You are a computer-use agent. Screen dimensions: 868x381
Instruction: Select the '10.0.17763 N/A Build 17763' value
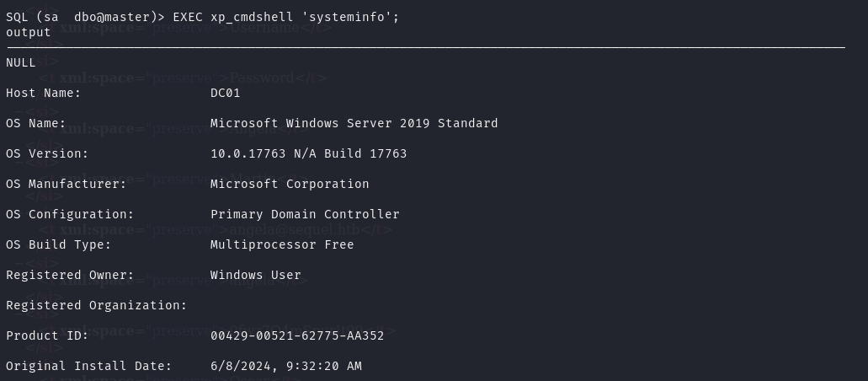pos(308,153)
